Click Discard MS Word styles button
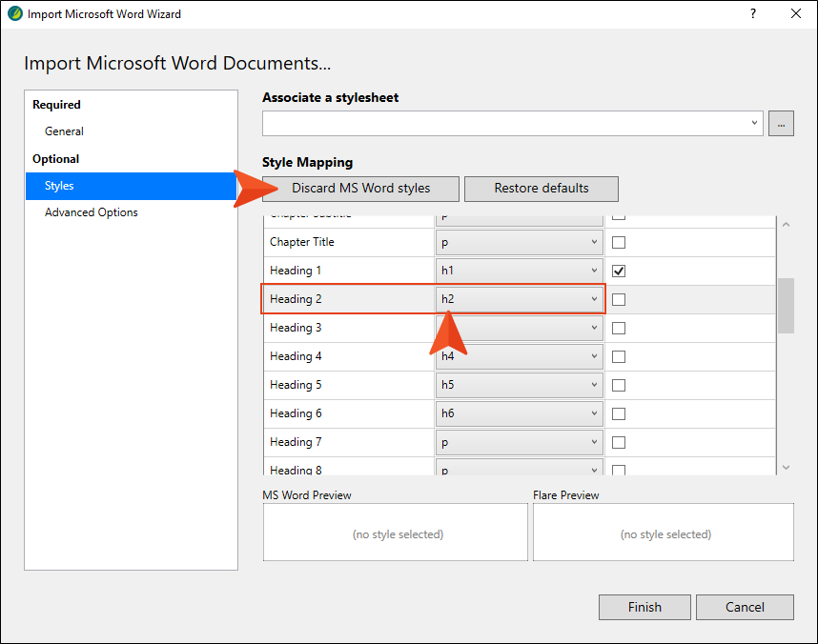The width and height of the screenshot is (818, 644). click(361, 189)
